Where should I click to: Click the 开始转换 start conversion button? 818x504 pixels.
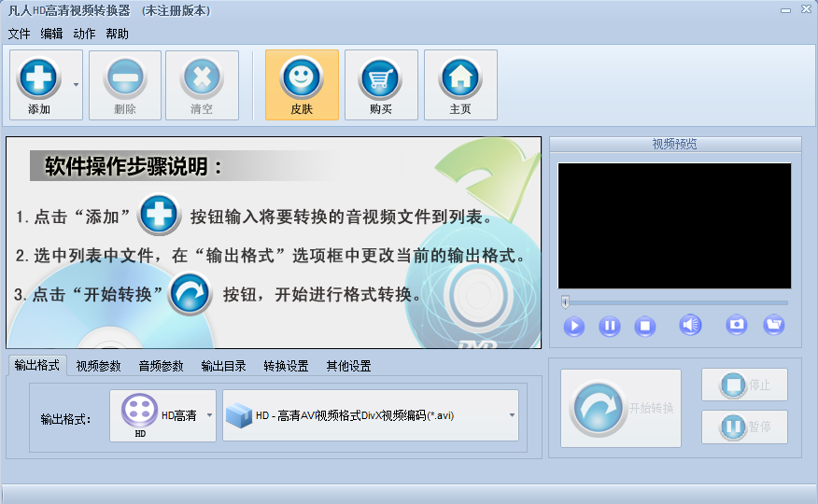(621, 408)
